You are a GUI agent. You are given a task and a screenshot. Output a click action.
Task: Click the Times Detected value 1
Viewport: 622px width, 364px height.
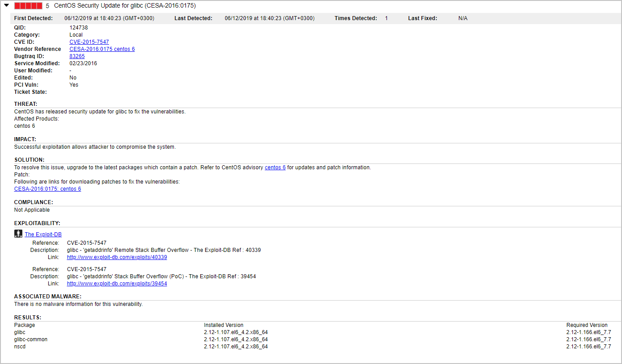387,18
